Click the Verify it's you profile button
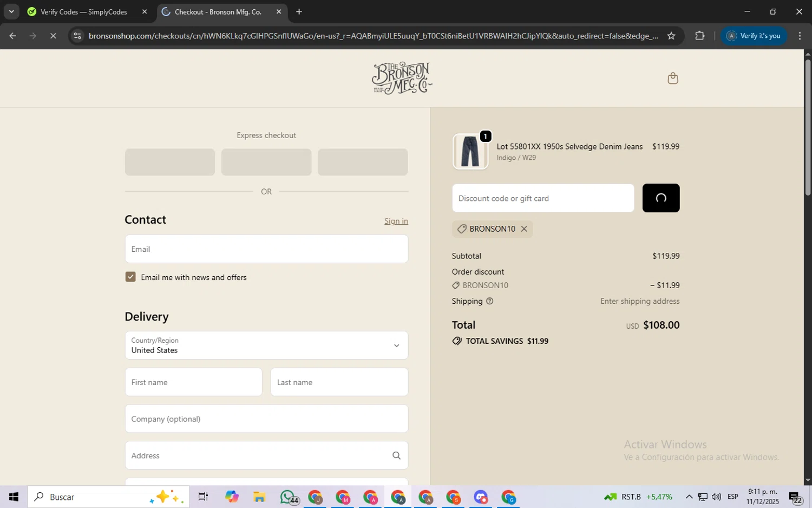Viewport: 812px width, 508px height. [754, 36]
